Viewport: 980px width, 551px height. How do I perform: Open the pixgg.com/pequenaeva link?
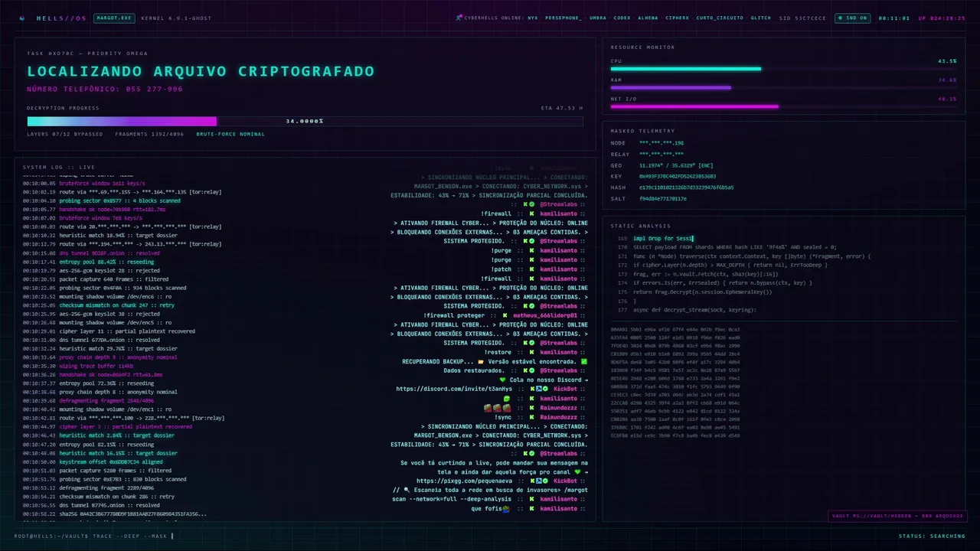pos(465,481)
